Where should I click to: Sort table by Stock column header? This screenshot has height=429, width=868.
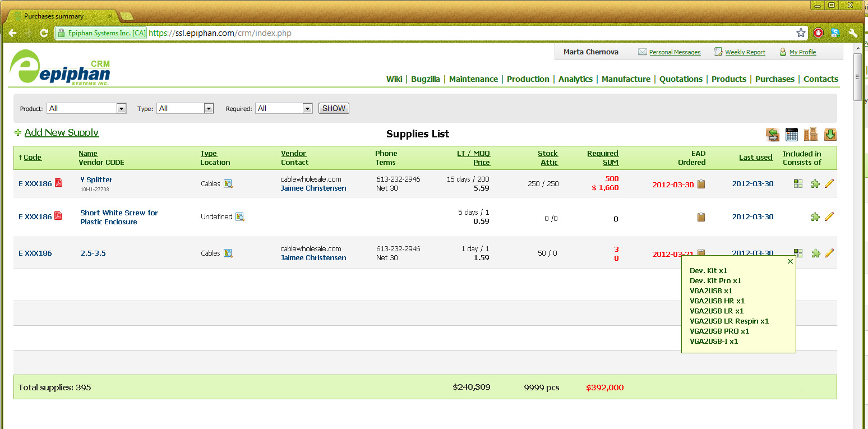tap(547, 153)
